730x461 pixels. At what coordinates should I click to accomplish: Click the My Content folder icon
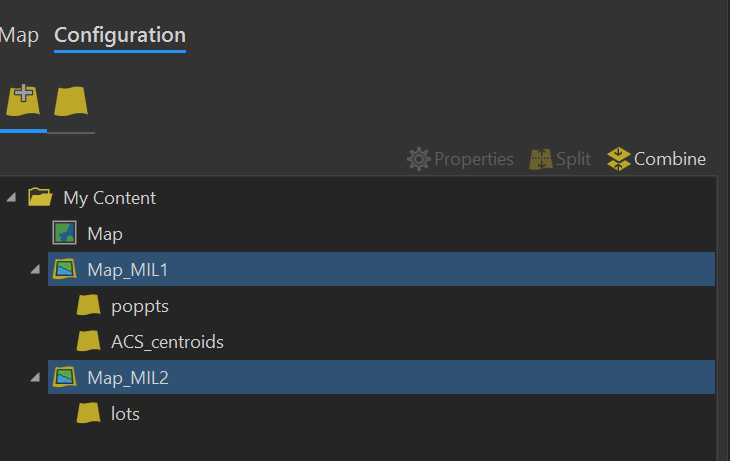tap(40, 198)
